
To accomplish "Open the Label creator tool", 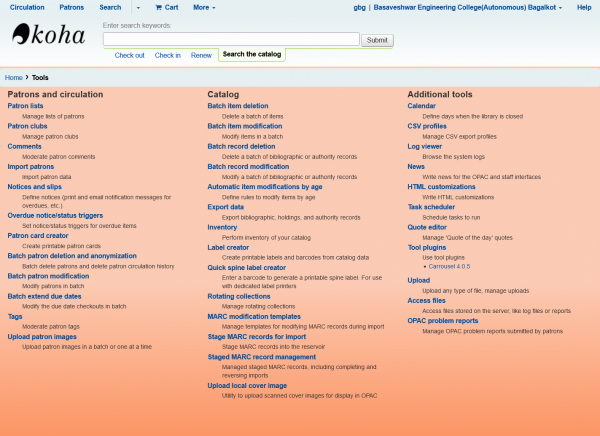I will point(228,247).
